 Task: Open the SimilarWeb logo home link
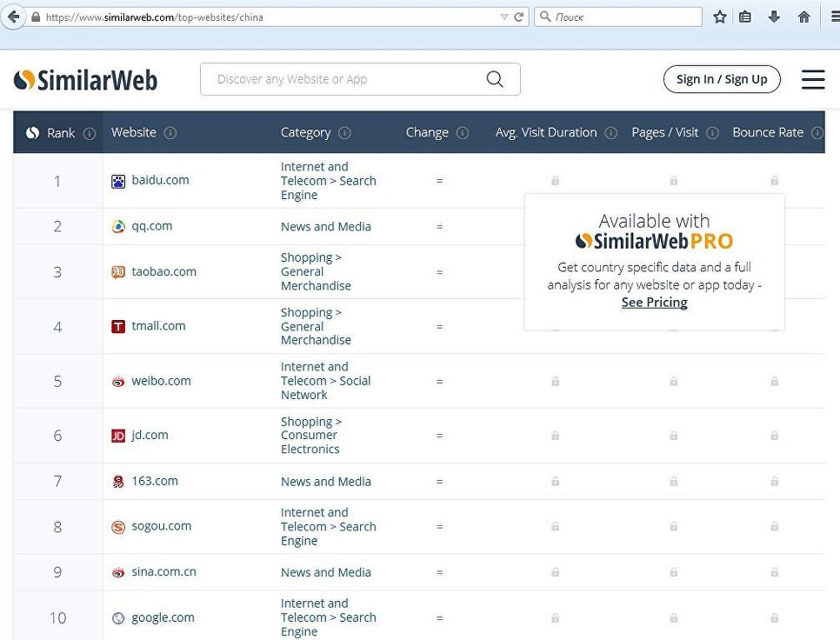pyautogui.click(x=86, y=80)
